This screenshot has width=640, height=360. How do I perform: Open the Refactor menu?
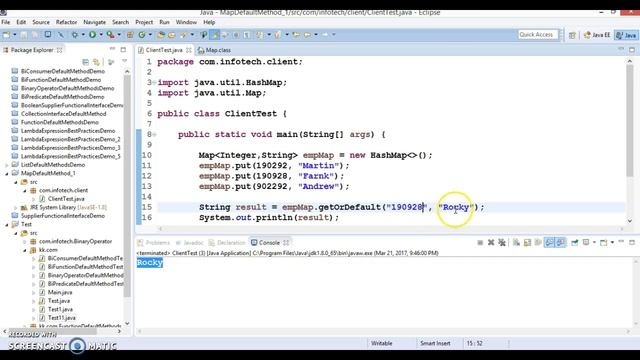(x=66, y=22)
